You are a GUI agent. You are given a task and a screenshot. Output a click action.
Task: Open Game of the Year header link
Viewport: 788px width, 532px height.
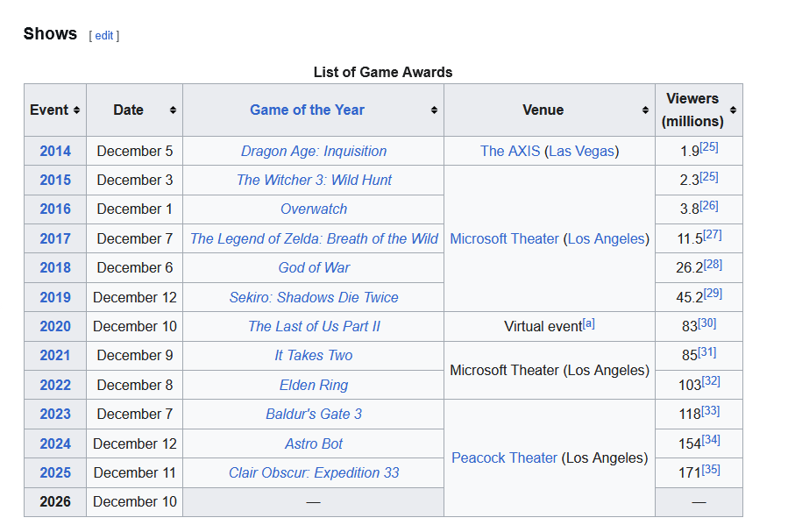(x=307, y=110)
